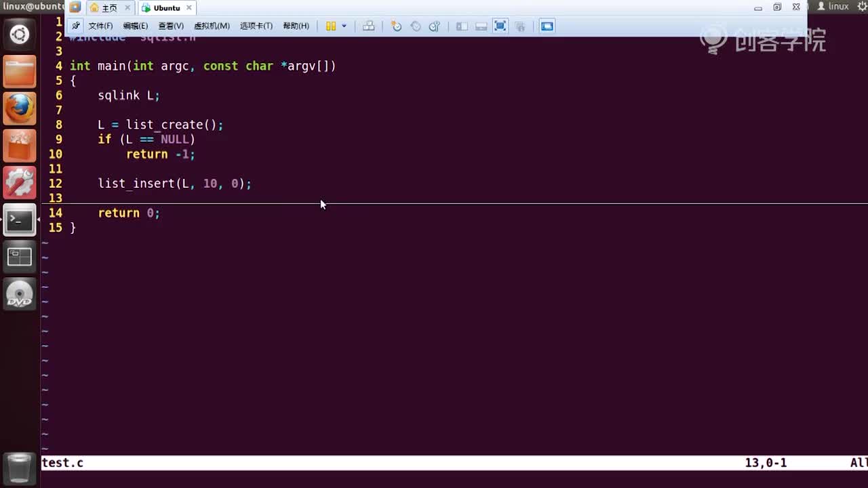Open the Files manager in the dock
The width and height of the screenshot is (868, 488).
point(20,71)
